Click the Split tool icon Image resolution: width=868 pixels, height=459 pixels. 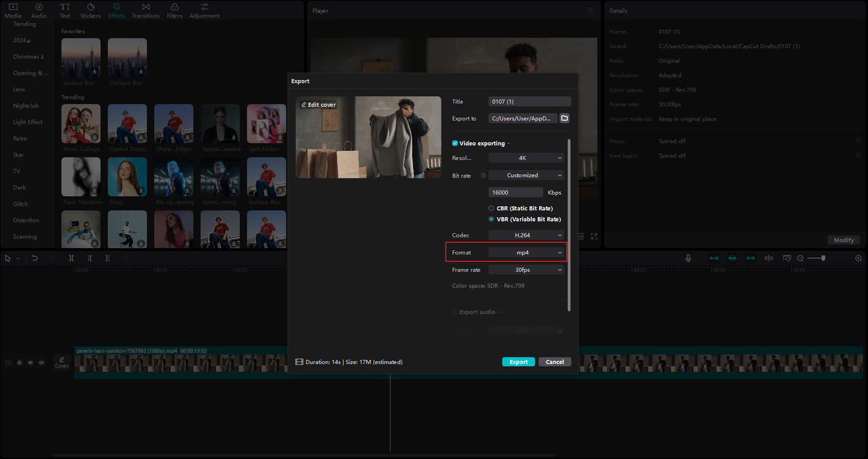[x=71, y=258]
